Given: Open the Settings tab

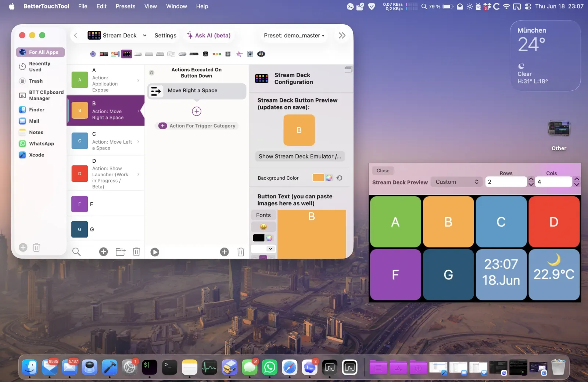Looking at the screenshot, I should point(165,36).
